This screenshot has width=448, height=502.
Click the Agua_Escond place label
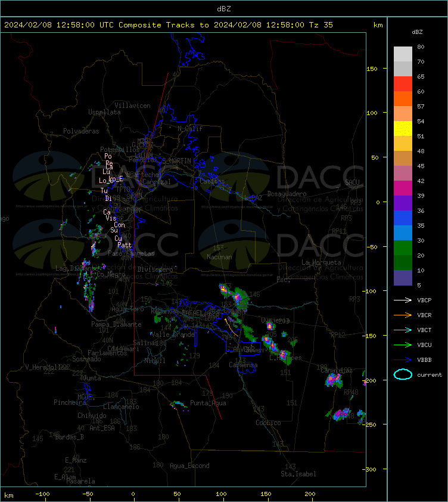189,466
